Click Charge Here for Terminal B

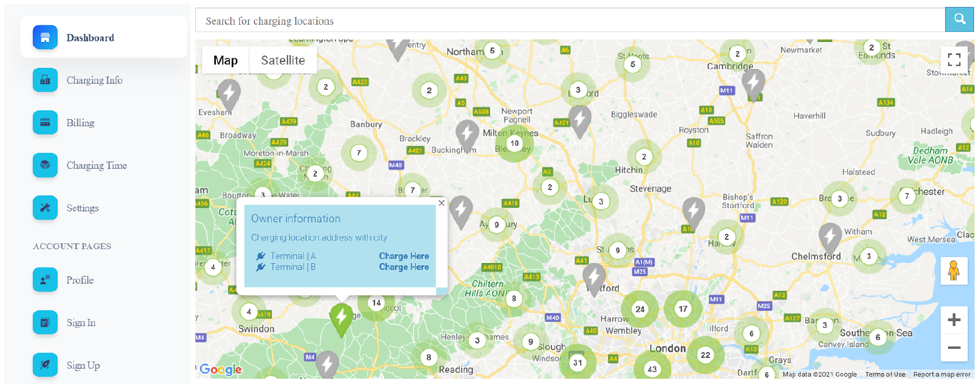(x=404, y=267)
